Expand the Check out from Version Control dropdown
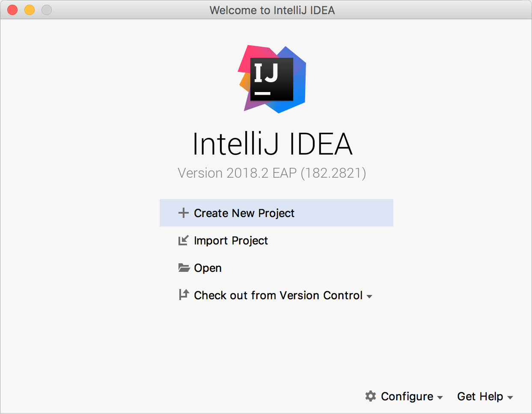 370,296
